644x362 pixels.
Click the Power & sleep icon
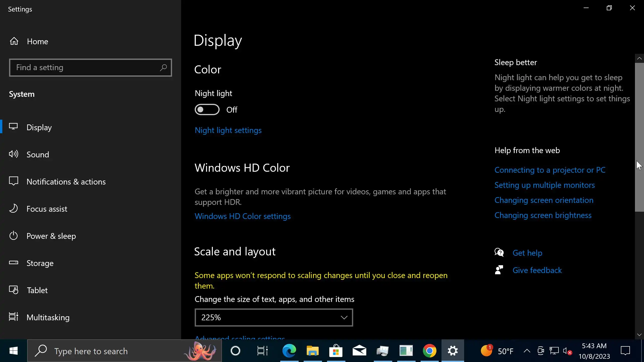(x=14, y=236)
